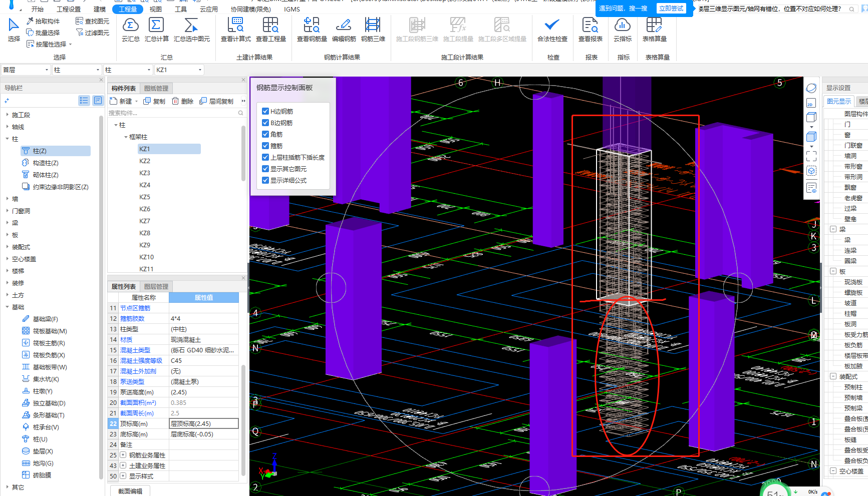Image resolution: width=868 pixels, height=496 pixels.
Task: Toggle 显示其它图元 checkbox
Action: pyautogui.click(x=265, y=169)
